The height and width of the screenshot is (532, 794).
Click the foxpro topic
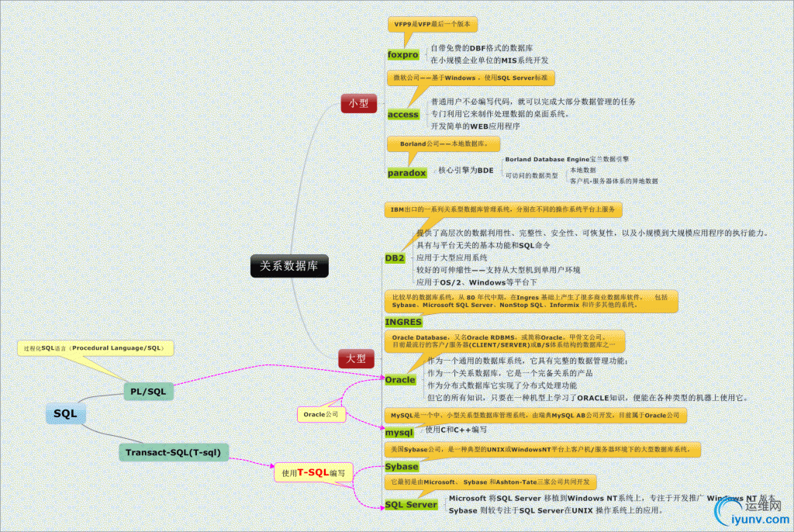[x=403, y=55]
